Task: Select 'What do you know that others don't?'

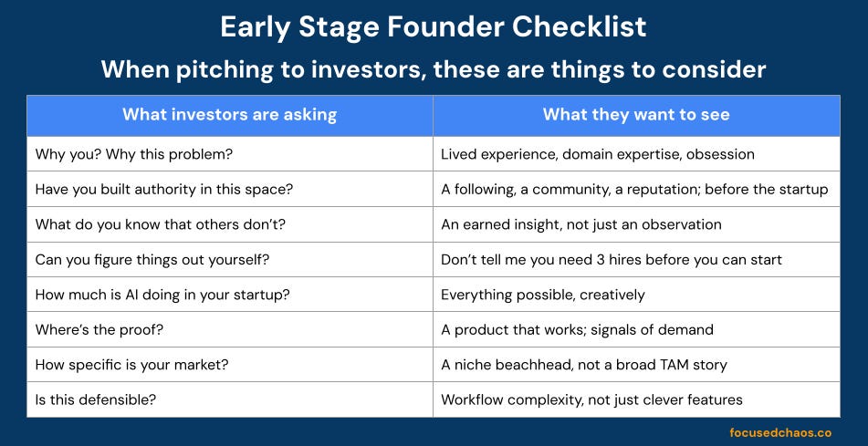Action: point(230,224)
